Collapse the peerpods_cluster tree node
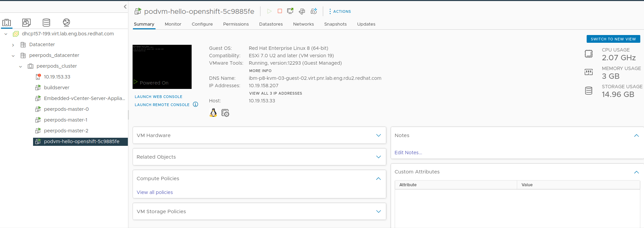 tap(21, 66)
